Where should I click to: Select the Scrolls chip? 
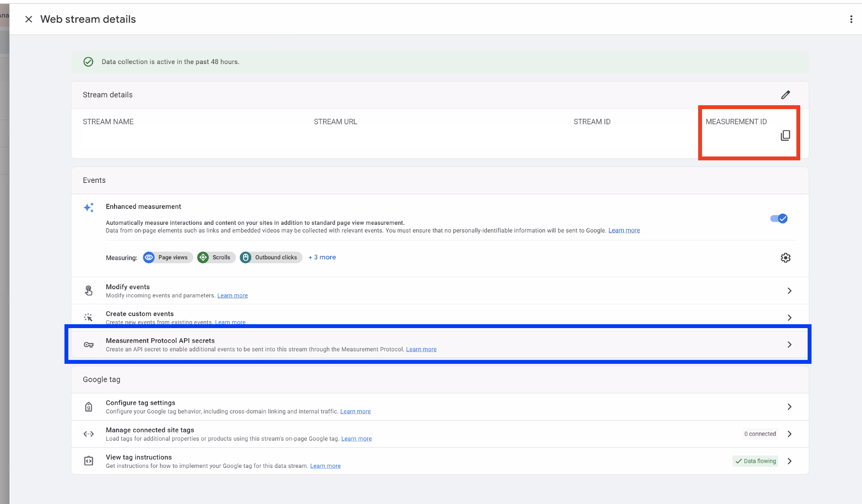pos(216,257)
